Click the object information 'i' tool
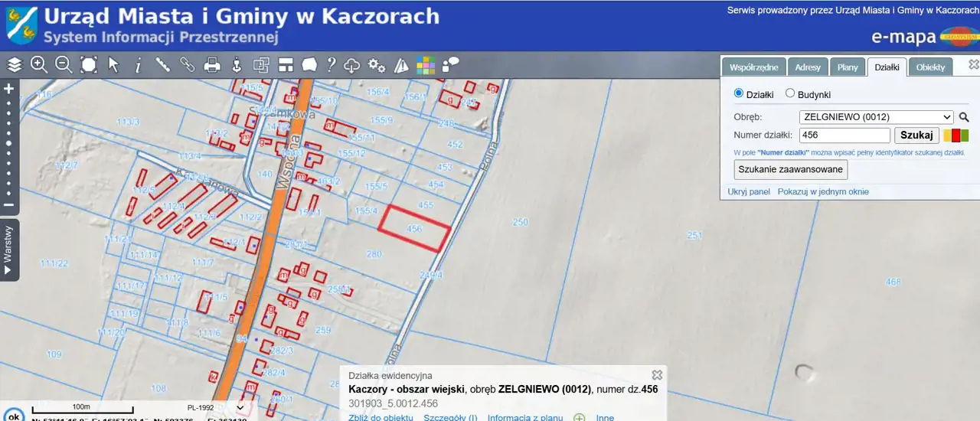Viewport: 980px width, 421px height. pyautogui.click(x=138, y=66)
